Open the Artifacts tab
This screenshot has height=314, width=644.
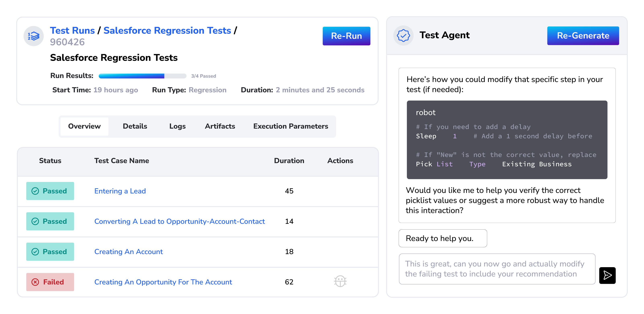click(x=220, y=126)
